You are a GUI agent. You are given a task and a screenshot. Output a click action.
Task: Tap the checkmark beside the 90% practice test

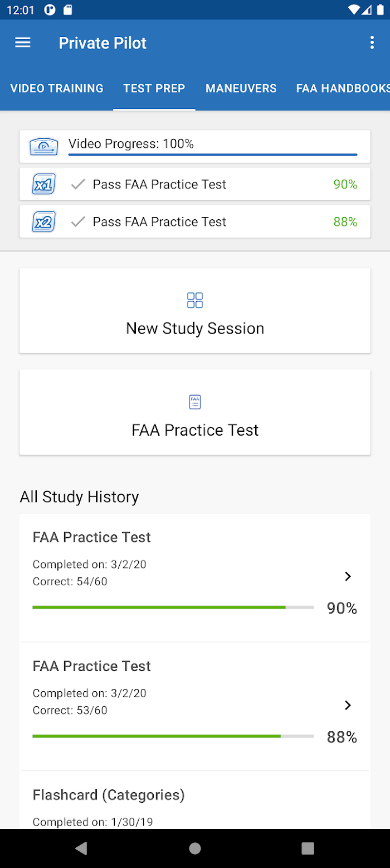point(79,184)
